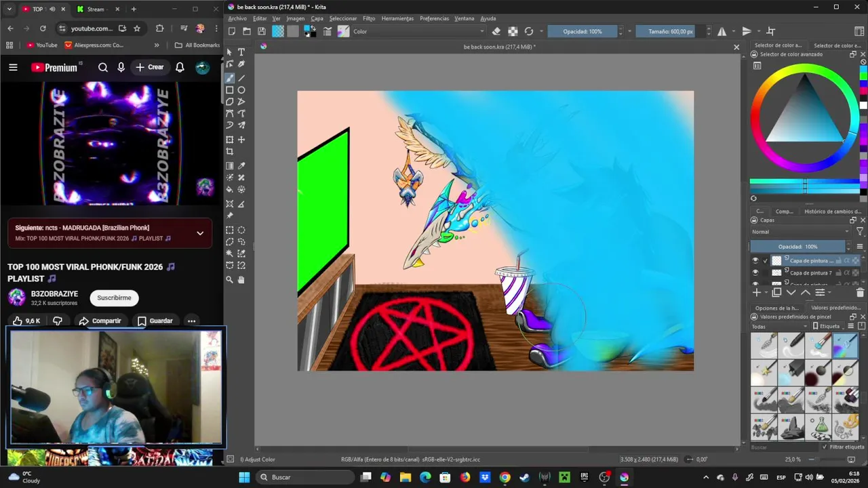
Task: Open Normal blend mode dropdown in Capas
Action: pyautogui.click(x=800, y=232)
